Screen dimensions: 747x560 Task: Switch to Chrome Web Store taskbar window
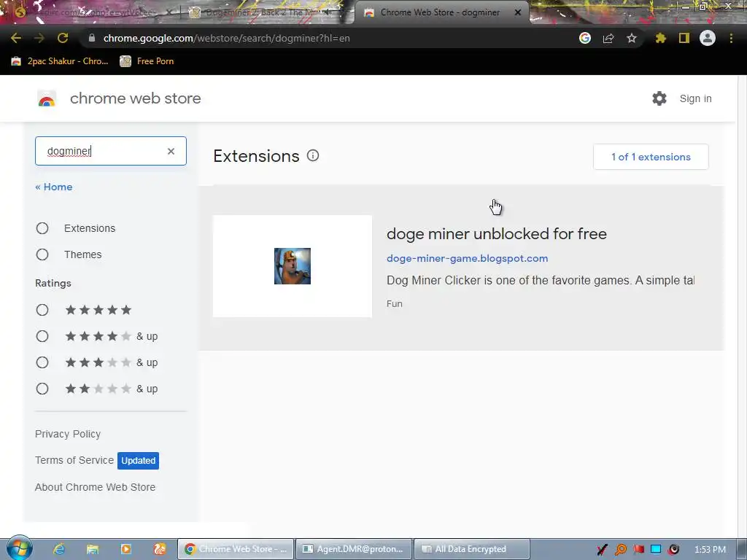pyautogui.click(x=236, y=549)
